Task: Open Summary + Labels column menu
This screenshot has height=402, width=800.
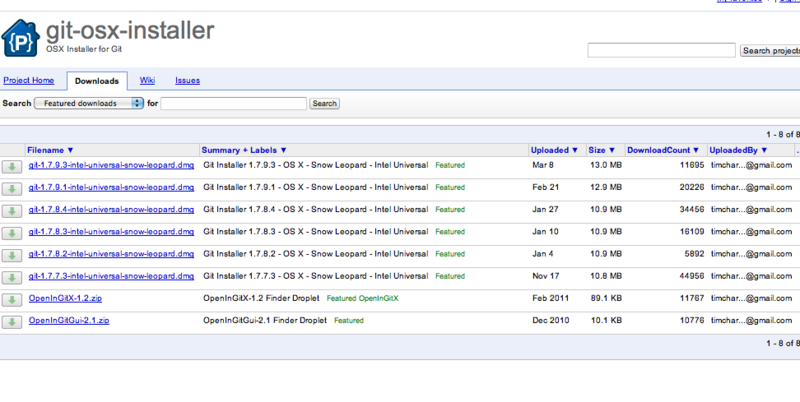Action: click(x=244, y=150)
